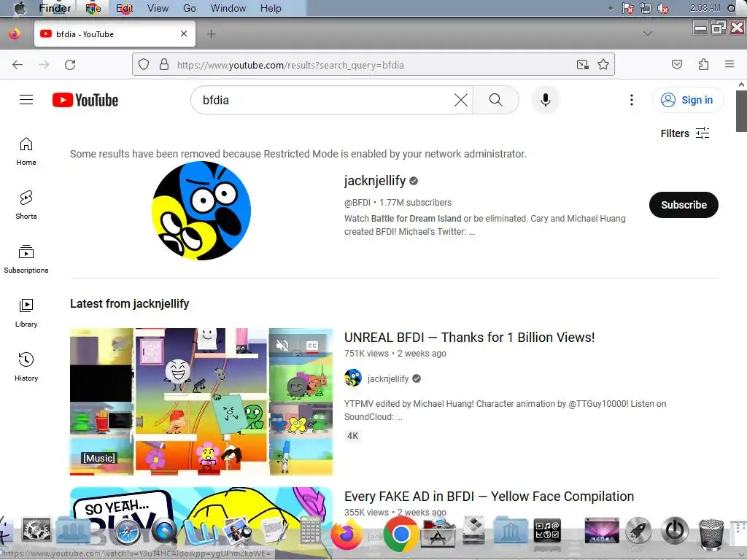Open the jacknjellify channel title link
This screenshot has height=560, width=747.
click(375, 181)
